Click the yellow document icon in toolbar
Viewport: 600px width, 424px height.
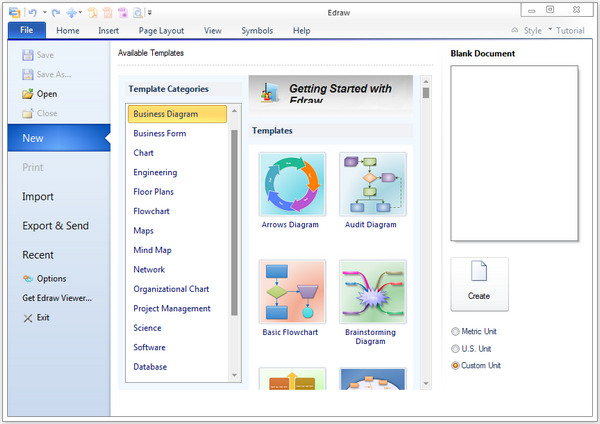pos(92,13)
